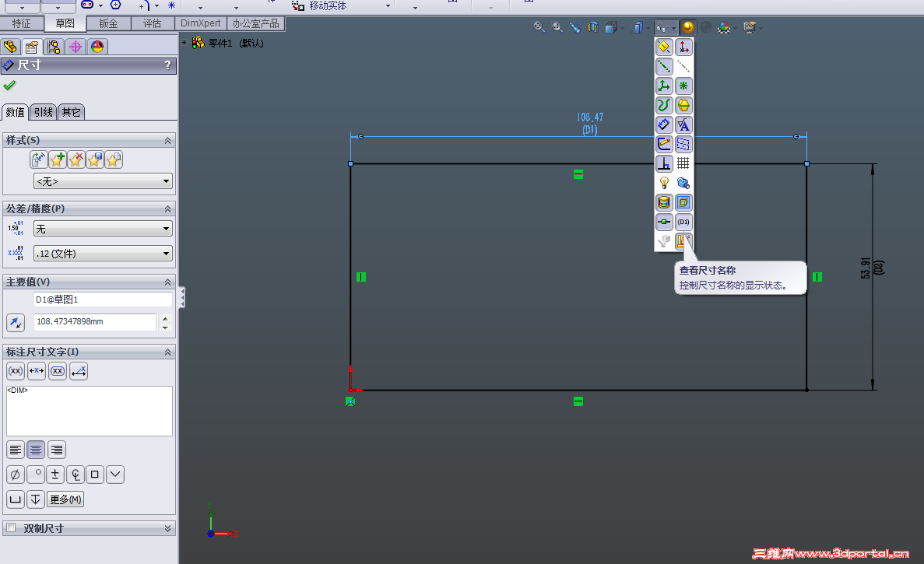This screenshot has width=924, height=564.
Task: Confirm dimension with the green checkmark
Action: pyautogui.click(x=9, y=86)
